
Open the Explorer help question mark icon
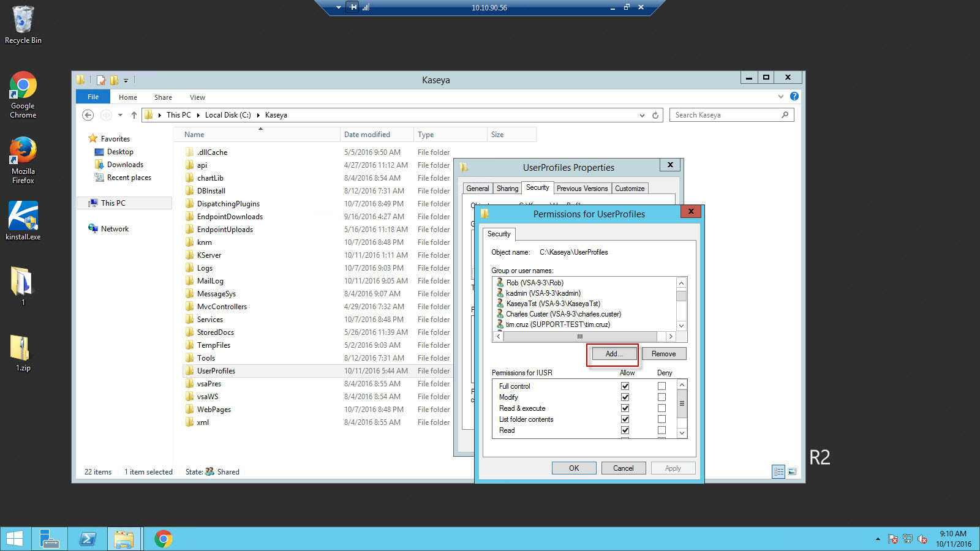(x=794, y=96)
